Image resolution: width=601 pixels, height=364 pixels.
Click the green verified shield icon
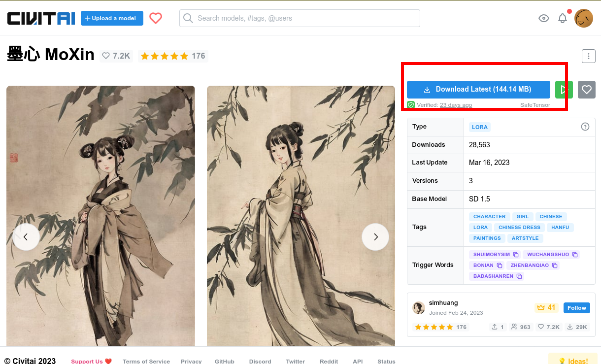coord(411,105)
